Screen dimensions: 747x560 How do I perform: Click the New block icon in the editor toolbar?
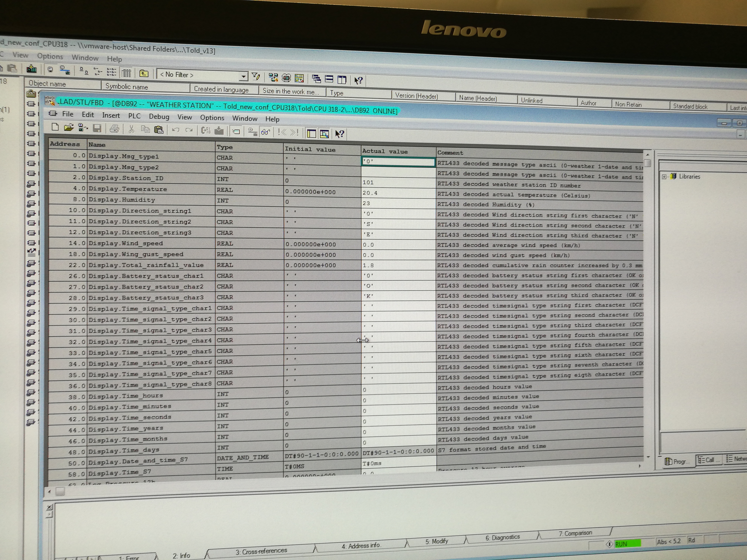coord(55,127)
